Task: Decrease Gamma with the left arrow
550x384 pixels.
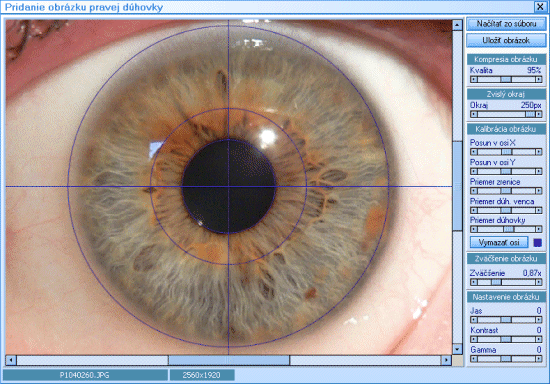Action: point(474,359)
